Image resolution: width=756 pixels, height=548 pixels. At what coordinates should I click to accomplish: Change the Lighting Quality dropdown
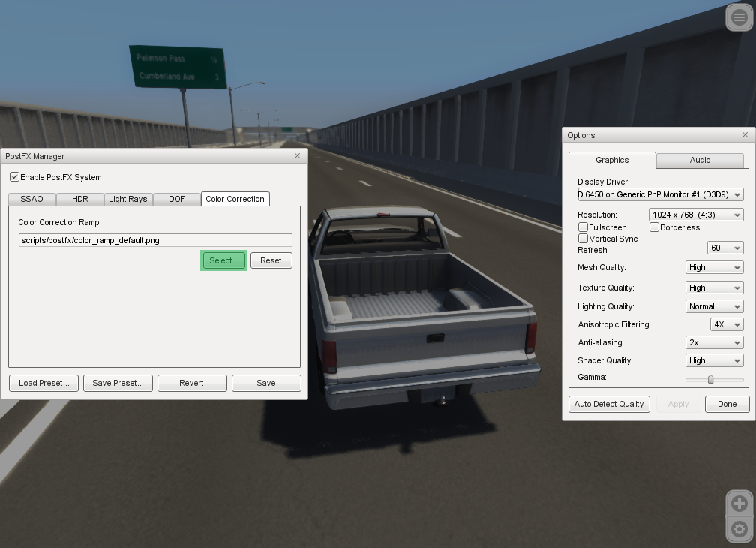click(715, 306)
